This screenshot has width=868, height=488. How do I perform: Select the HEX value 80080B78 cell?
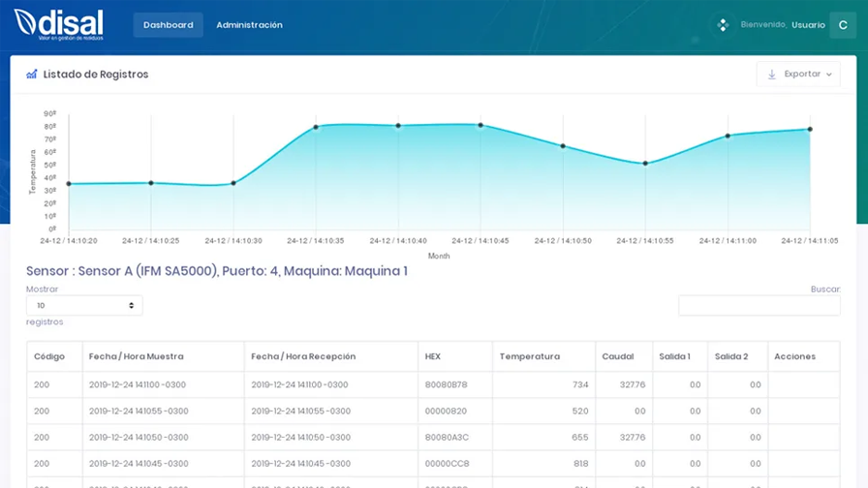[446, 384]
